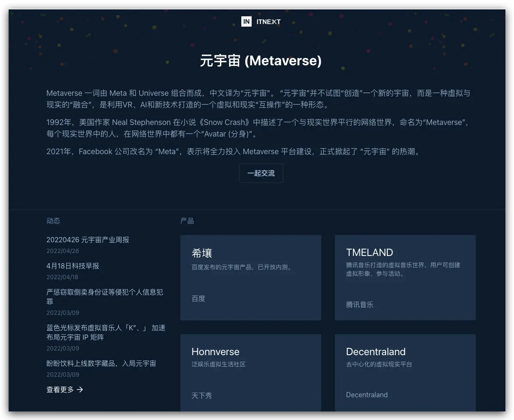514x420 pixels.
Task: Click the 去中心化的虚拟现实平台 description
Action: [x=379, y=364]
